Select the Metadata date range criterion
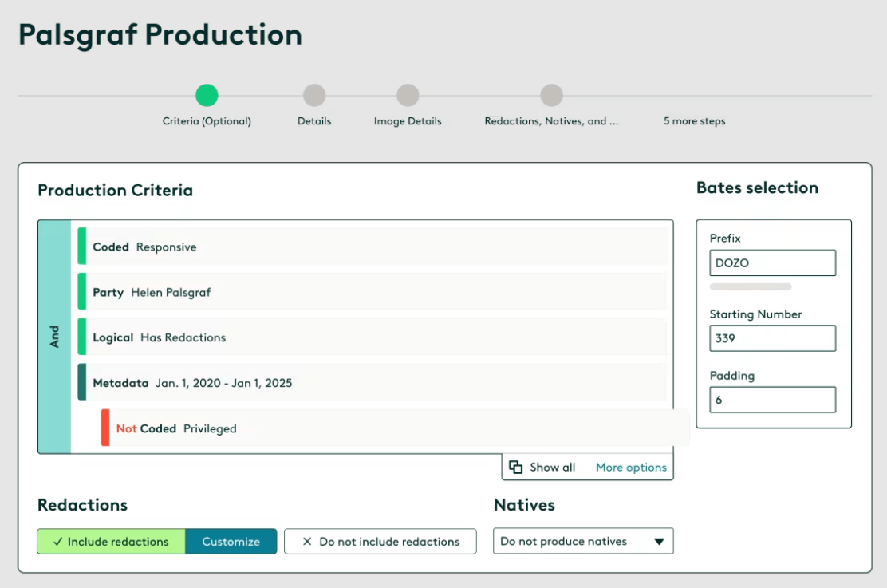 pos(373,383)
